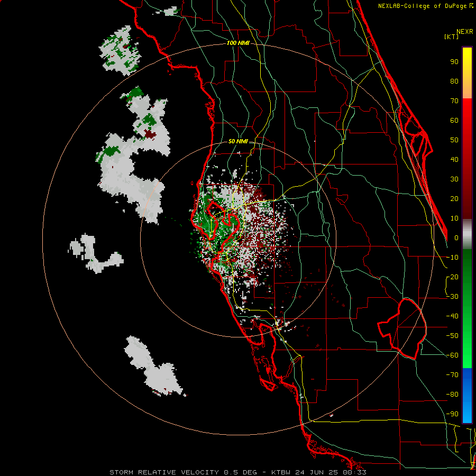Click the positive 50 scale value
This screenshot has width=476, height=476.
point(454,140)
